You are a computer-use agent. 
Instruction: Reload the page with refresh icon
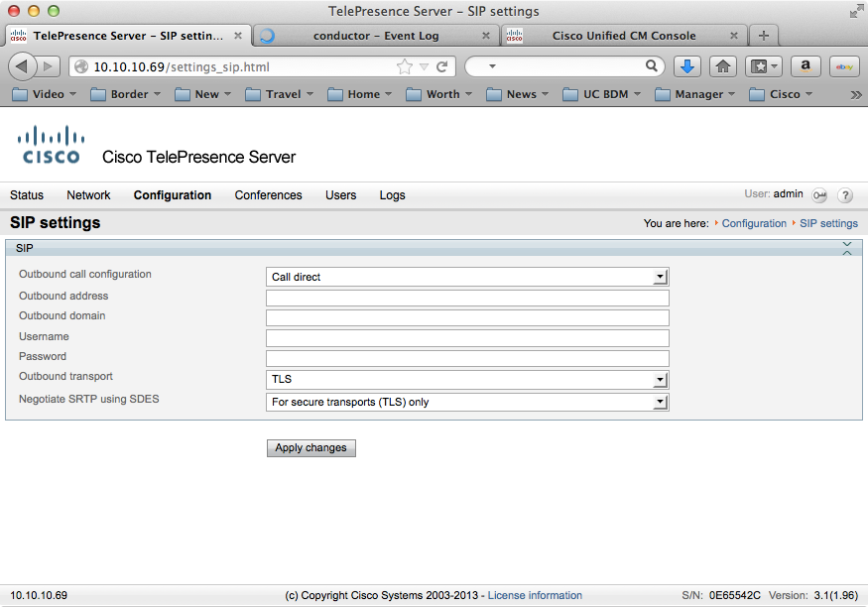tap(441, 67)
